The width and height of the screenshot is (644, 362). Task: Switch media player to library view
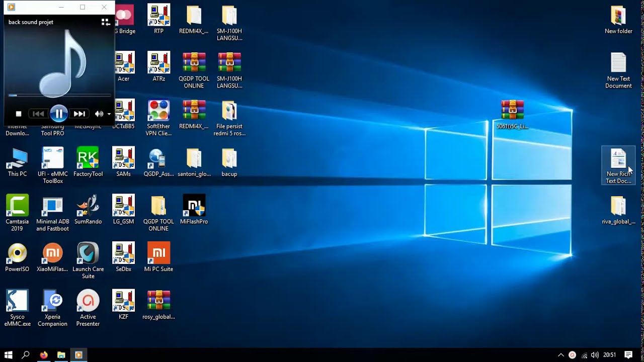pyautogui.click(x=106, y=22)
